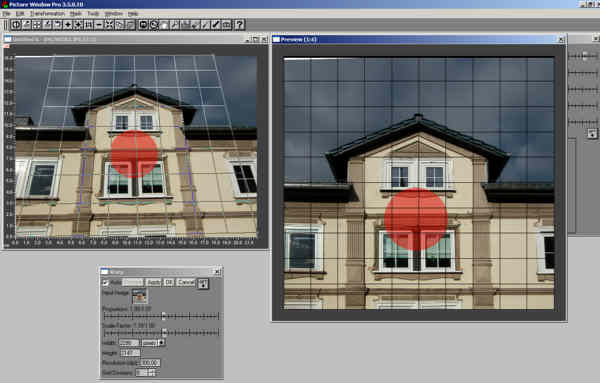
Task: Click the Scale Factor slider track
Action: tap(161, 332)
